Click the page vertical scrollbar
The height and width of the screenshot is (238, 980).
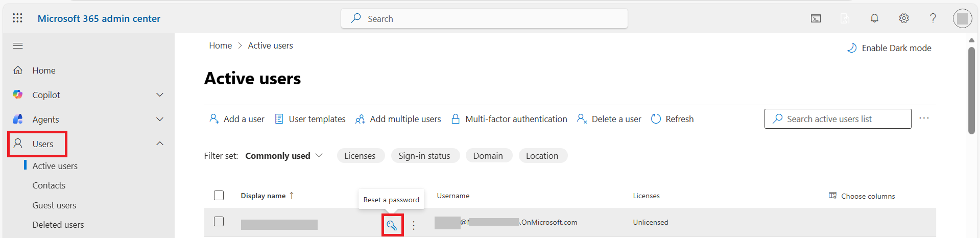[x=971, y=91]
